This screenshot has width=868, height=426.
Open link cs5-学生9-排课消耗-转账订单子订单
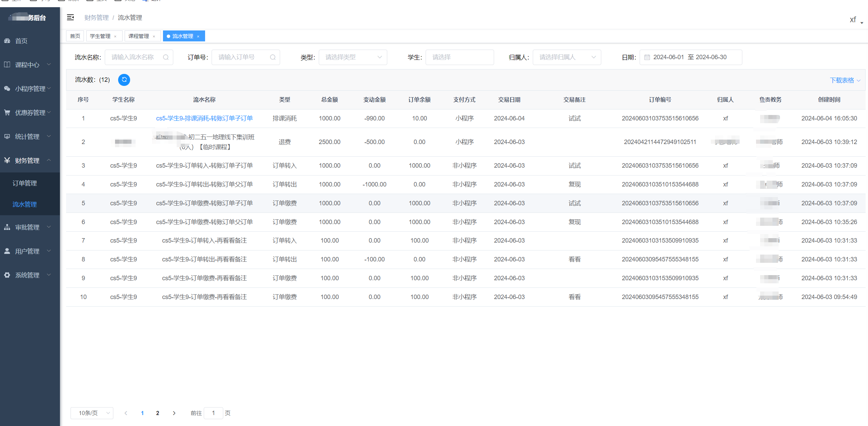(204, 118)
